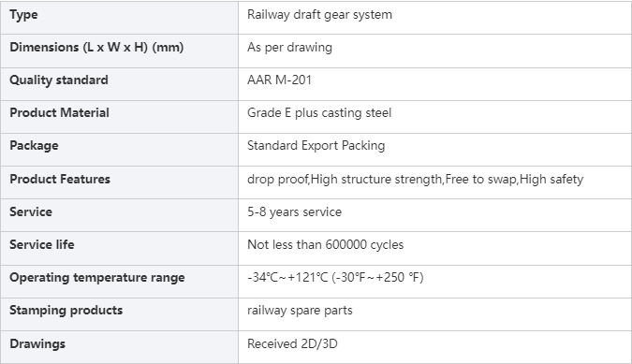Select the Railway draft gear system text
The height and width of the screenshot is (364, 632).
(319, 15)
